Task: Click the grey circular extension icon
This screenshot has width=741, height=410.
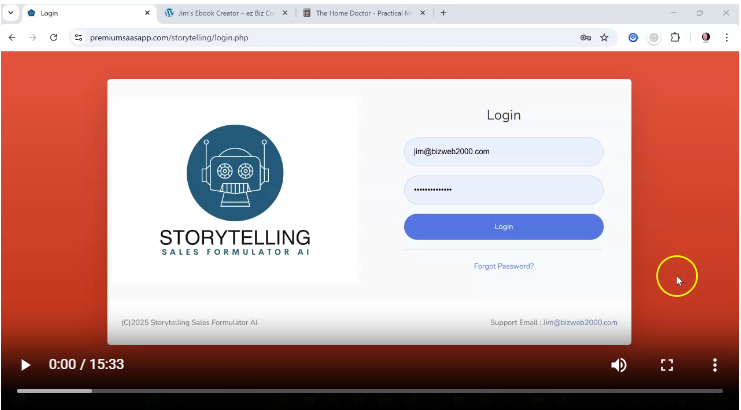Action: click(654, 38)
